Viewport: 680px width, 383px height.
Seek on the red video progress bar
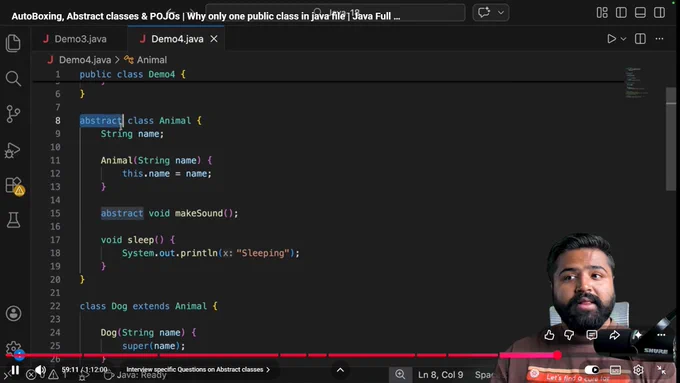pyautogui.click(x=282, y=356)
